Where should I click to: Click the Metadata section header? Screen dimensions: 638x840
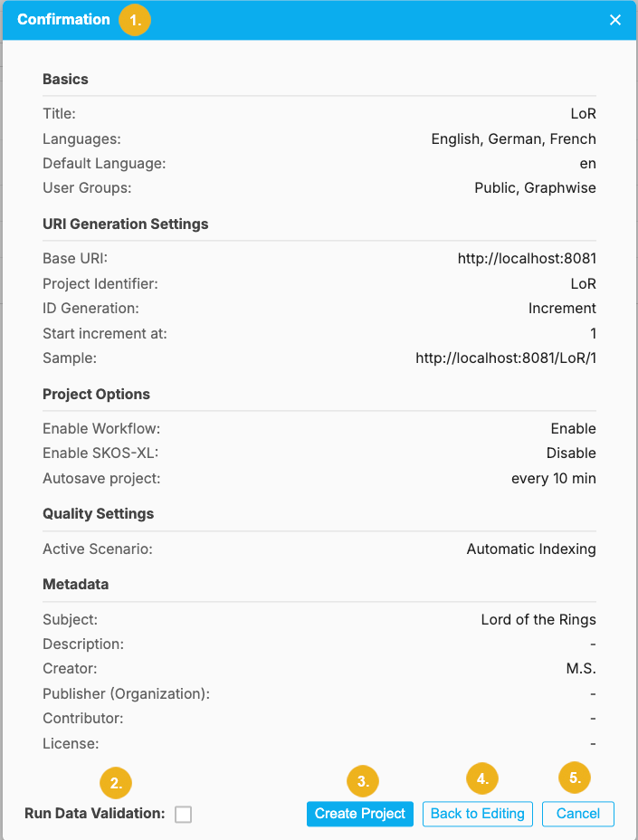[71, 584]
